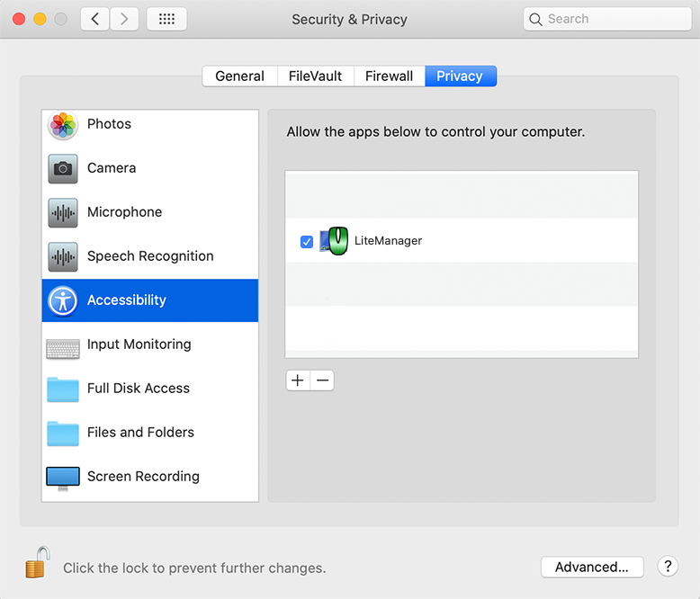This screenshot has width=700, height=599.
Task: Click the Input Monitoring keyboard icon
Action: coord(63,349)
